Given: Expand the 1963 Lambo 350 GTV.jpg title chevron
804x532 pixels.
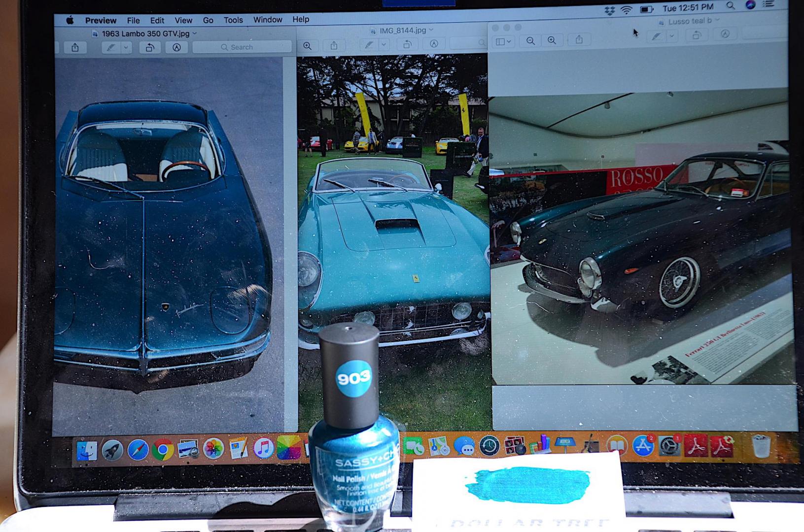Looking at the screenshot, I should click(x=195, y=33).
